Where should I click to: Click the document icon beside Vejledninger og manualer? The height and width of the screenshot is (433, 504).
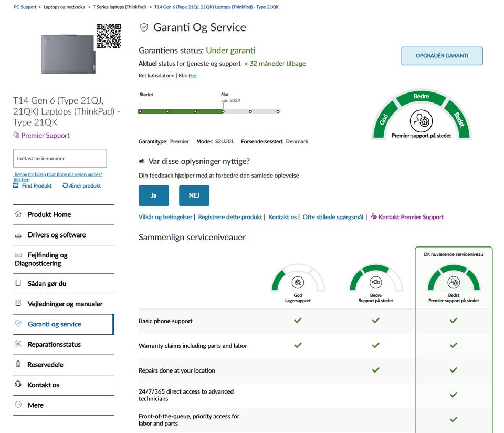(18, 303)
